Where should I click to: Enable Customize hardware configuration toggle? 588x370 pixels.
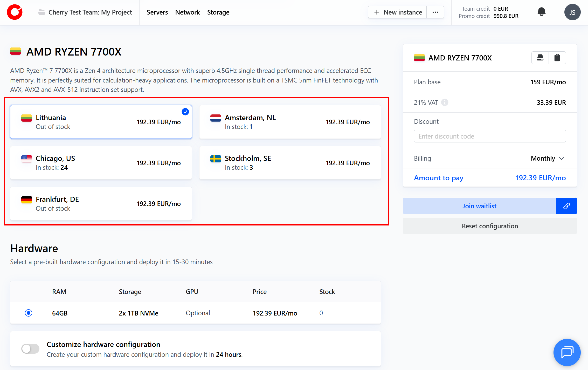click(30, 349)
